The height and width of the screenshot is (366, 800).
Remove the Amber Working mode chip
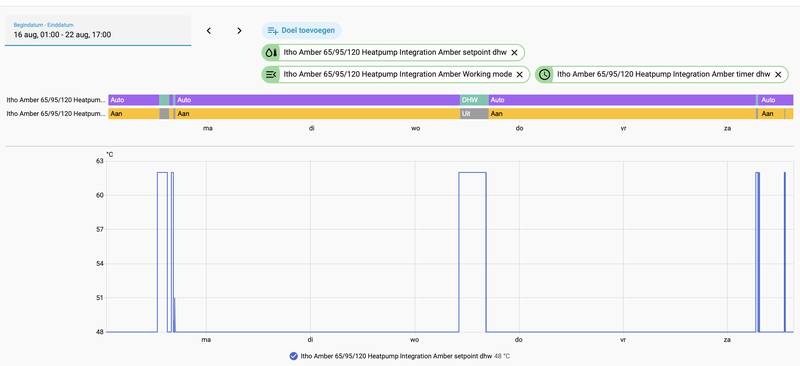click(x=519, y=75)
